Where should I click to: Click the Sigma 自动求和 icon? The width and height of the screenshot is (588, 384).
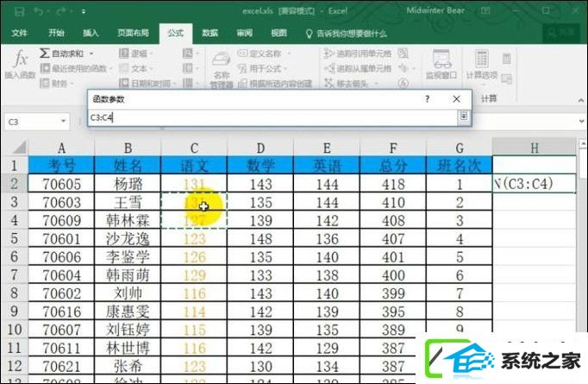(44, 53)
